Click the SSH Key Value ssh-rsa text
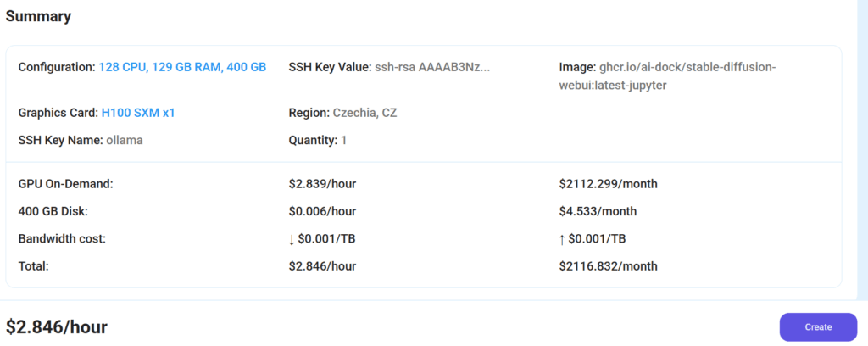 coord(432,68)
